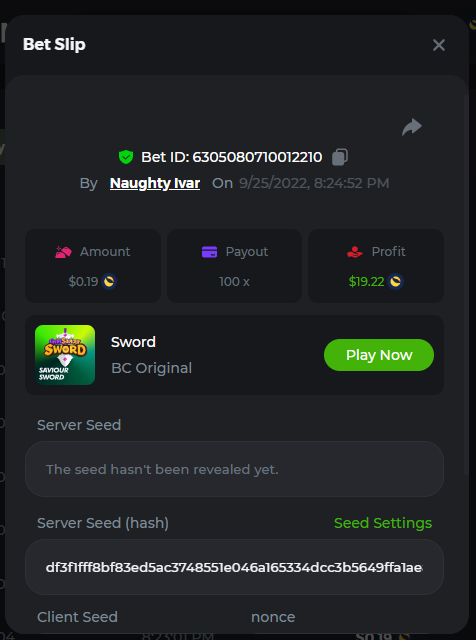Click the Server Seed hash field
The height and width of the screenshot is (640, 476).
click(x=234, y=567)
